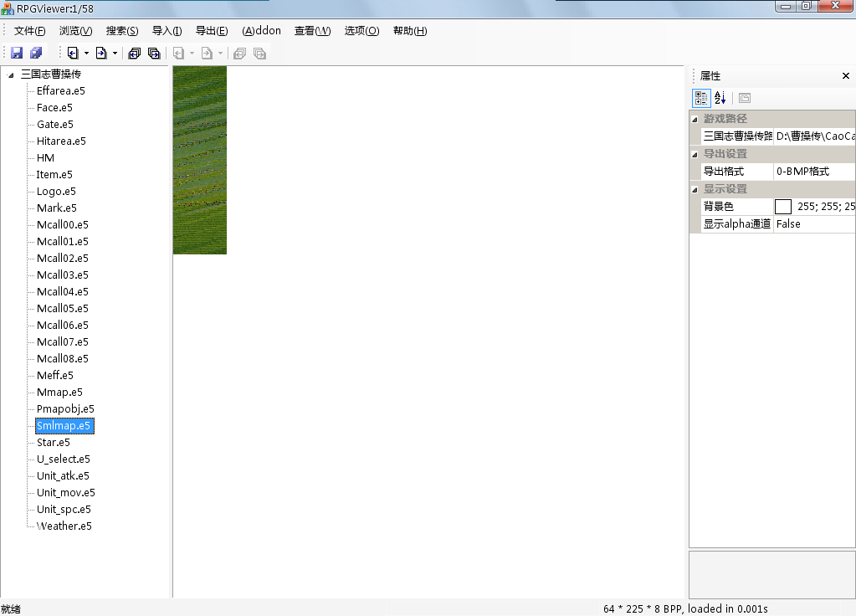Viewport: 856px width, 616px height.
Task: Click the import page (left arrow) icon
Action: [x=73, y=53]
